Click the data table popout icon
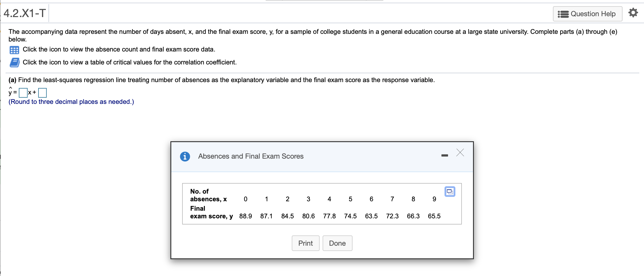Image resolution: width=644 pixels, height=276 pixels. click(x=450, y=192)
